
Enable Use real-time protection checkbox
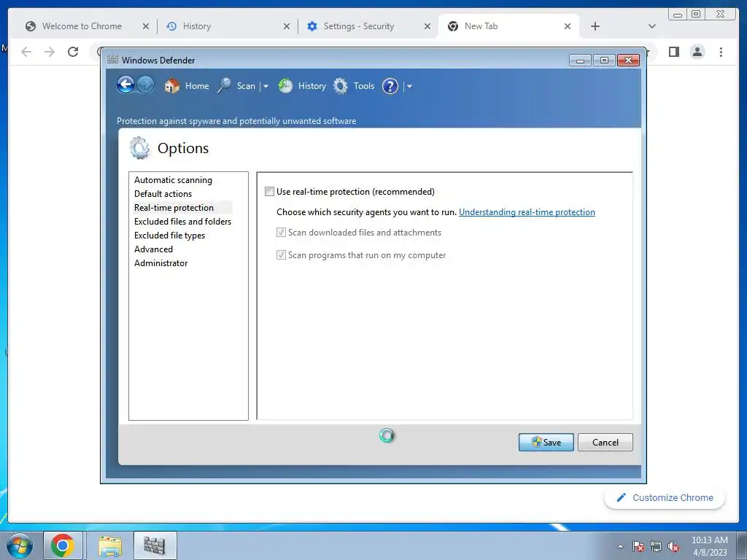click(270, 192)
